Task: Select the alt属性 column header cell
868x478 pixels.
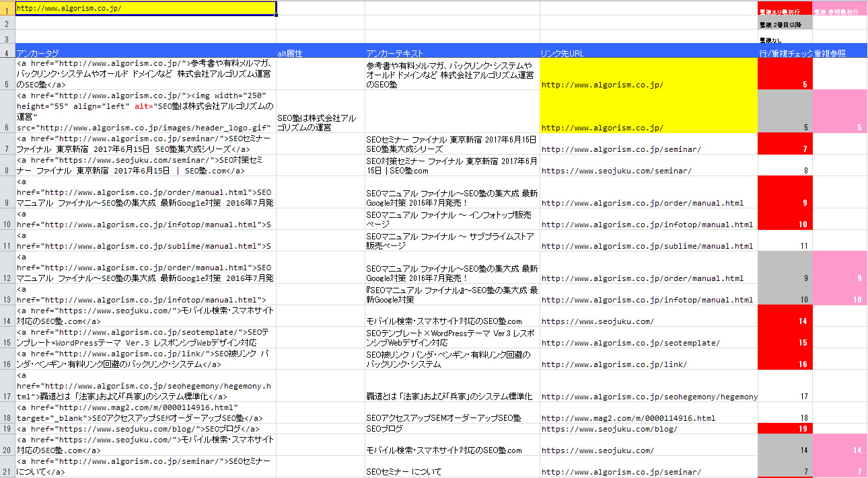Action: pos(320,51)
